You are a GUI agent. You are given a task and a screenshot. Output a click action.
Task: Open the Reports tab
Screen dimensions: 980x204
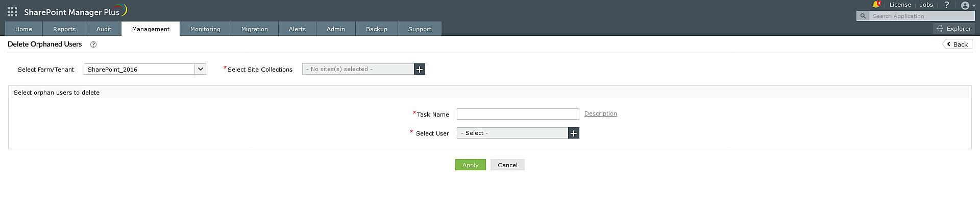point(64,29)
